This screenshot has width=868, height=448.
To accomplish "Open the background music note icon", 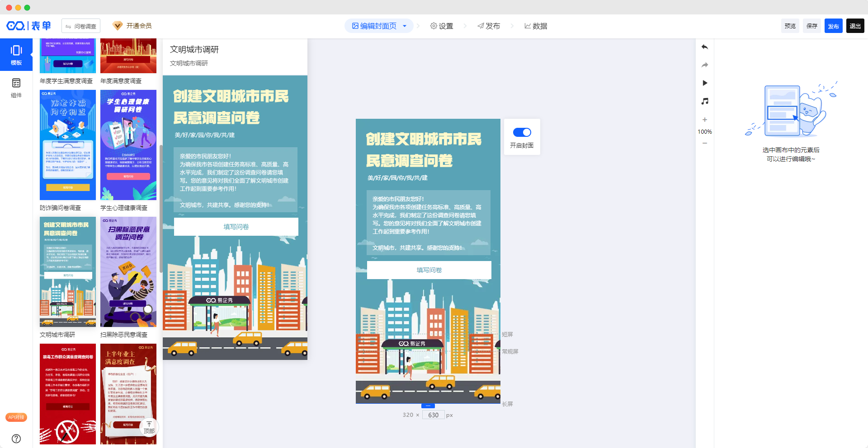I will click(x=705, y=101).
